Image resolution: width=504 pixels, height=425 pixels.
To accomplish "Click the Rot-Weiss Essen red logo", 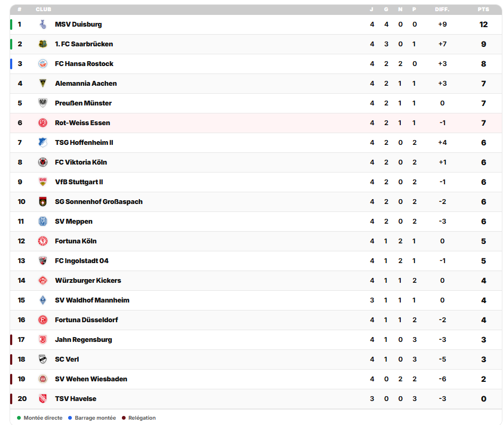I will (x=43, y=123).
